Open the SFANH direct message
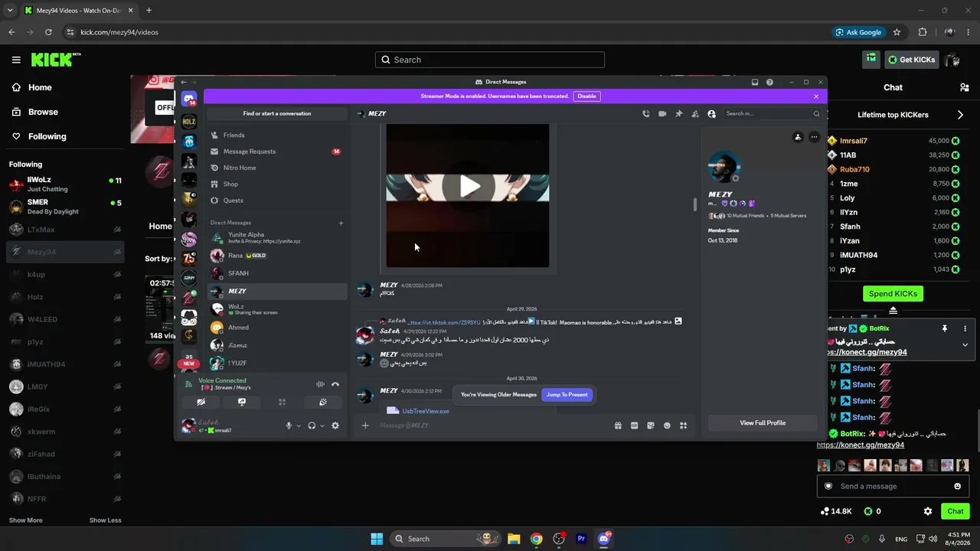The width and height of the screenshot is (980, 551). click(276, 273)
